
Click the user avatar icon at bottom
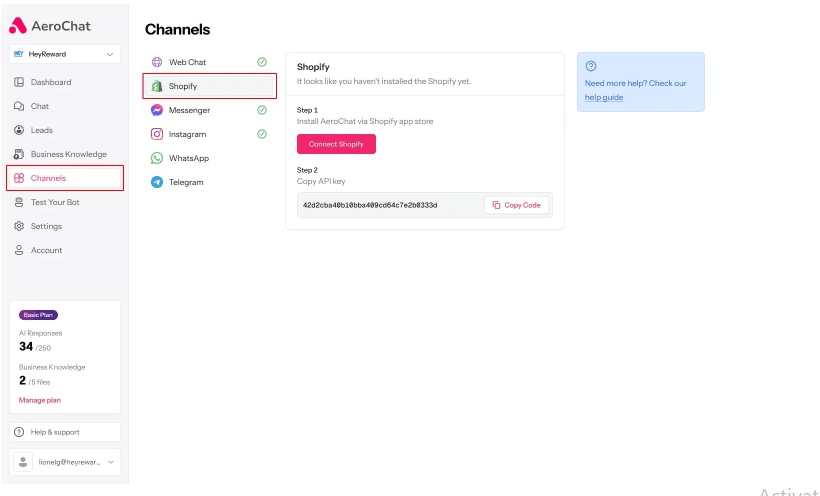click(23, 462)
